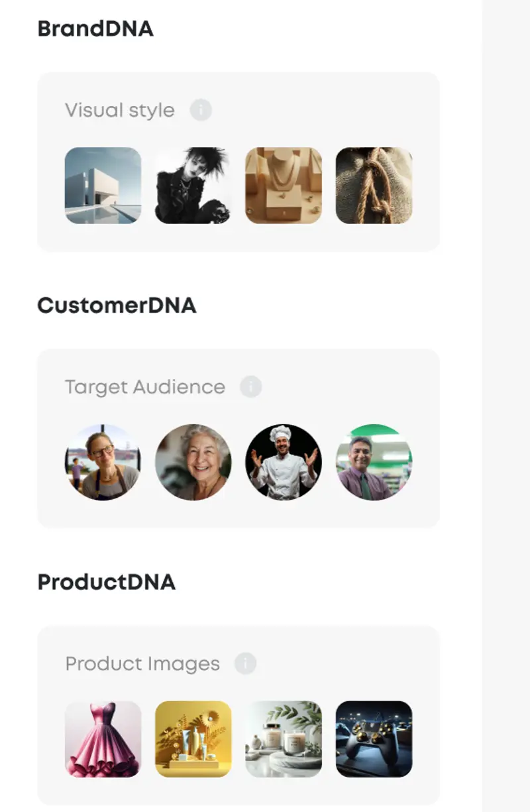The height and width of the screenshot is (812, 530).
Task: Select the rope knot texture image
Action: click(374, 185)
